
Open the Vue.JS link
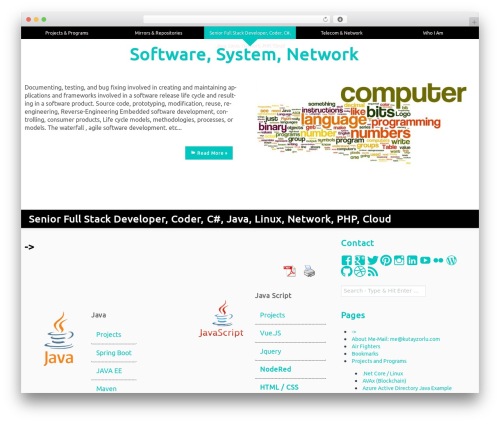coord(270,333)
